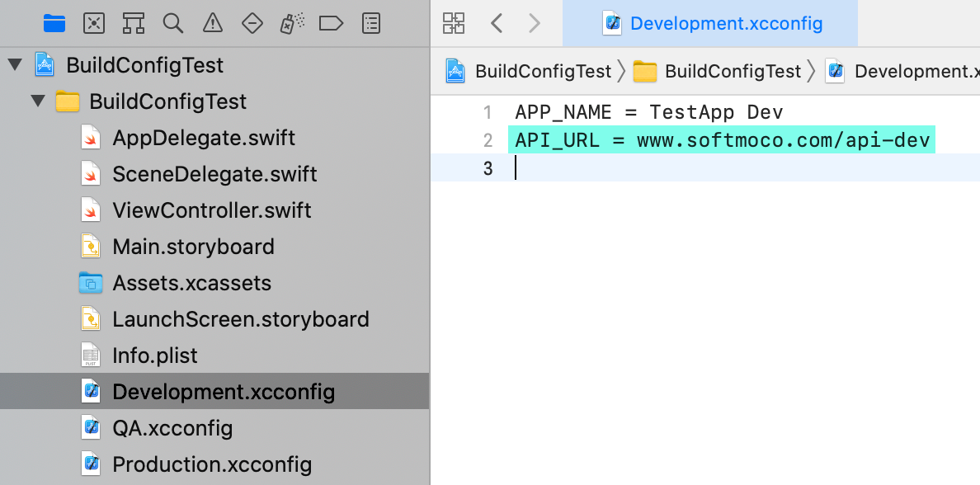This screenshot has height=485, width=980.
Task: Open the Debug navigator
Action: click(x=291, y=23)
